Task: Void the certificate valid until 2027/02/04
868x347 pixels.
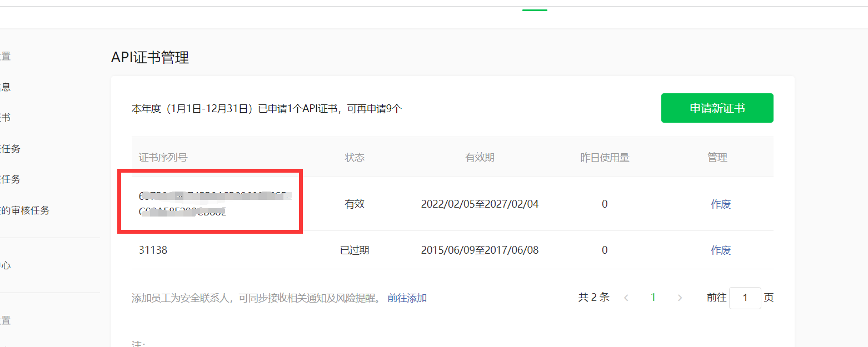Action: tap(721, 204)
